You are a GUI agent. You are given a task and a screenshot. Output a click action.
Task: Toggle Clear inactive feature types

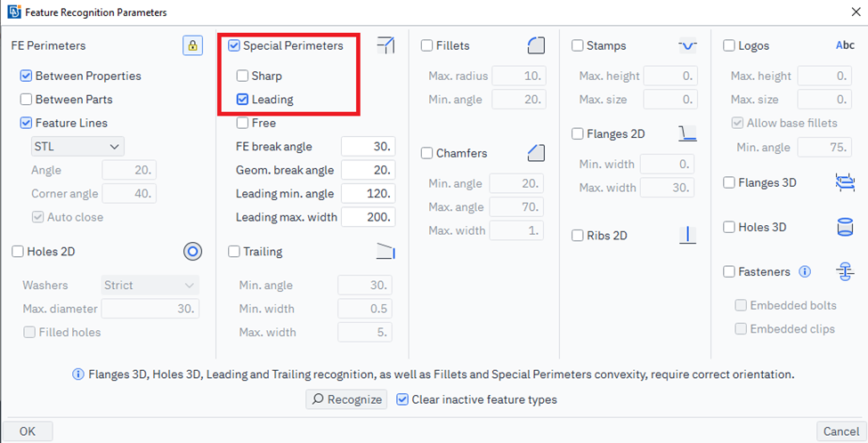(402, 399)
